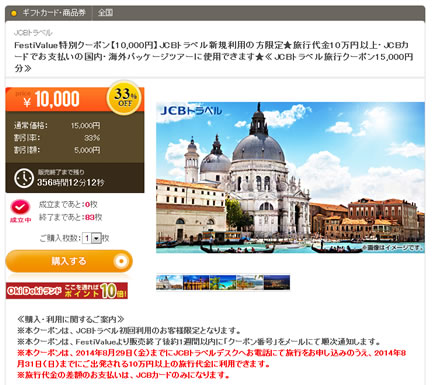Image resolution: width=432 pixels, height=385 pixels.
Task: Click the 成立まであと0枚 text
Action: (68, 204)
